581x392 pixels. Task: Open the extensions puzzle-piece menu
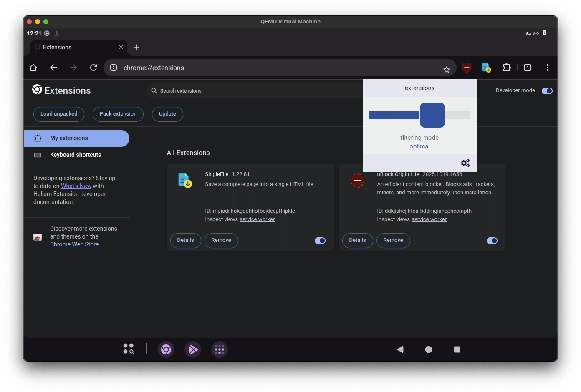(506, 68)
